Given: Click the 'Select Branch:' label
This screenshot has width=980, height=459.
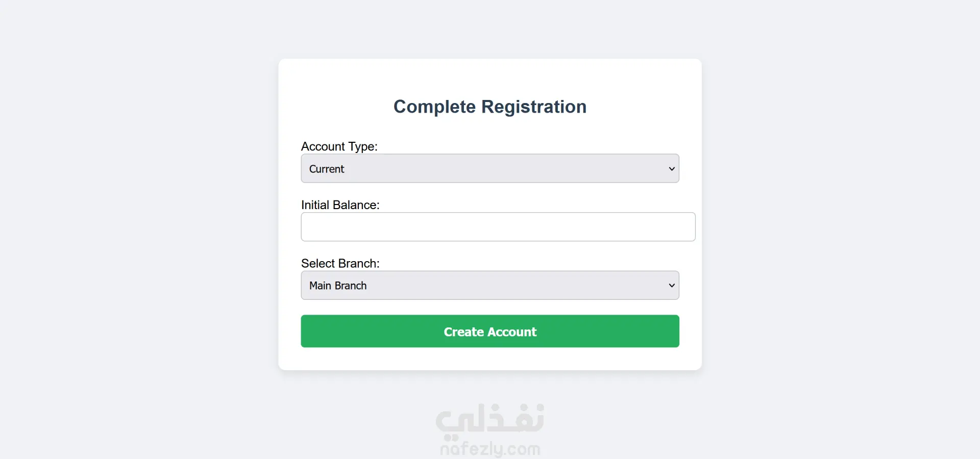Looking at the screenshot, I should (340, 264).
